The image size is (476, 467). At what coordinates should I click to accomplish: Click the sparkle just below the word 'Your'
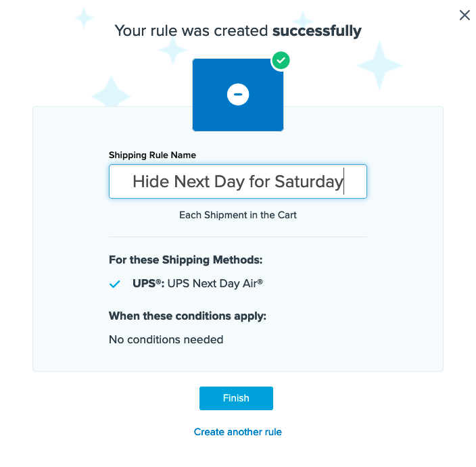[172, 49]
